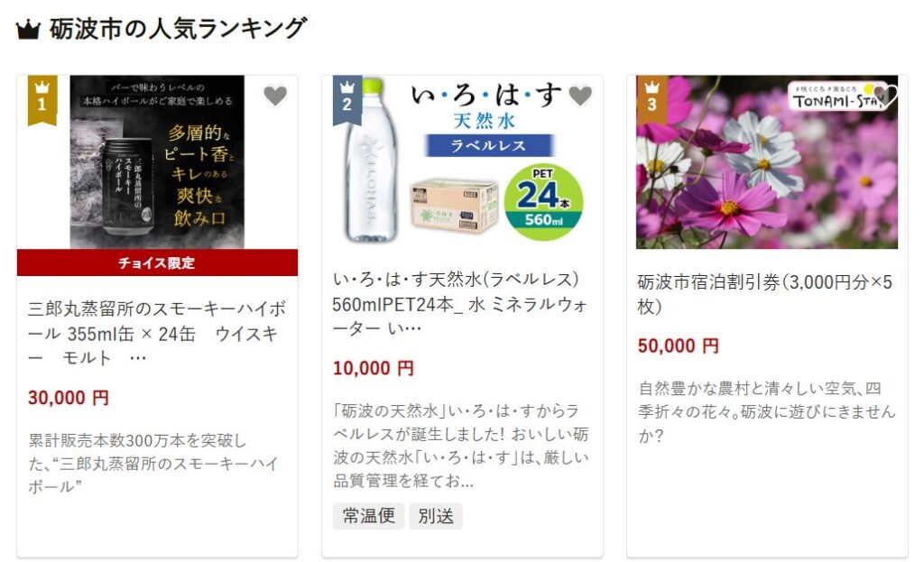Open the highball can product image
The width and height of the screenshot is (924, 562).
(157, 162)
